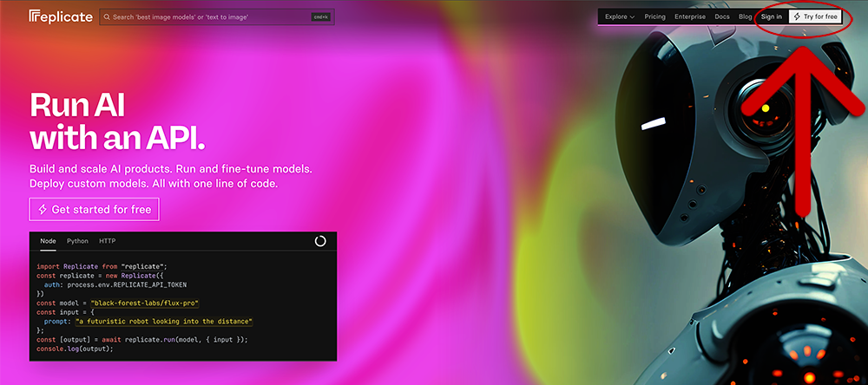Click the cmd+k shortcut badge
The width and height of the screenshot is (868, 385).
(320, 16)
